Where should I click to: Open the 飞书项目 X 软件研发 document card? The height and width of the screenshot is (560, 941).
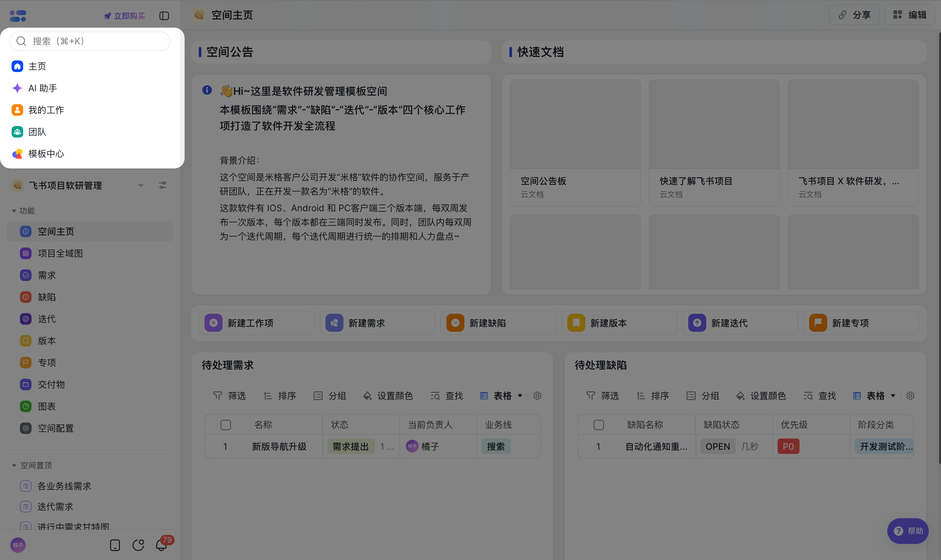[x=853, y=143]
